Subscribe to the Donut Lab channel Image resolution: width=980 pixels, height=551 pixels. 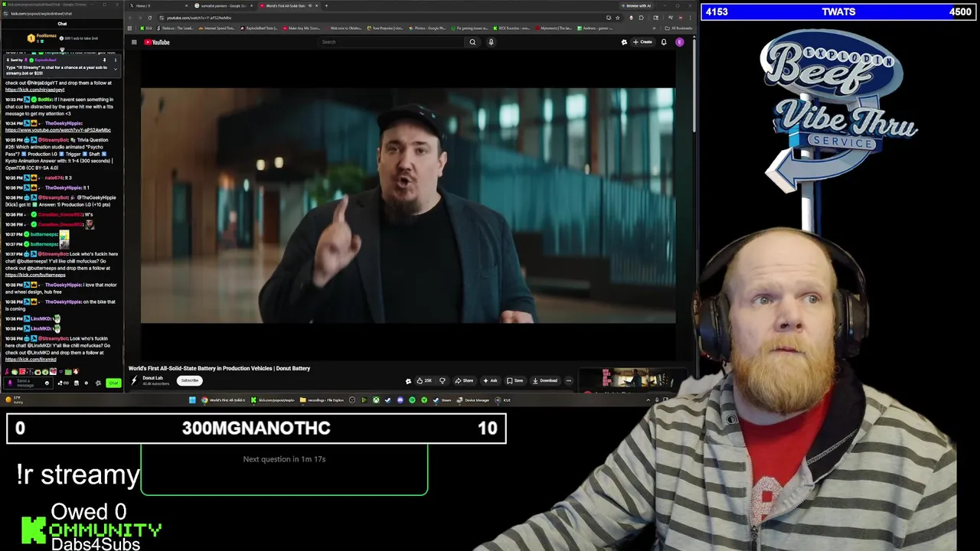[x=190, y=380]
